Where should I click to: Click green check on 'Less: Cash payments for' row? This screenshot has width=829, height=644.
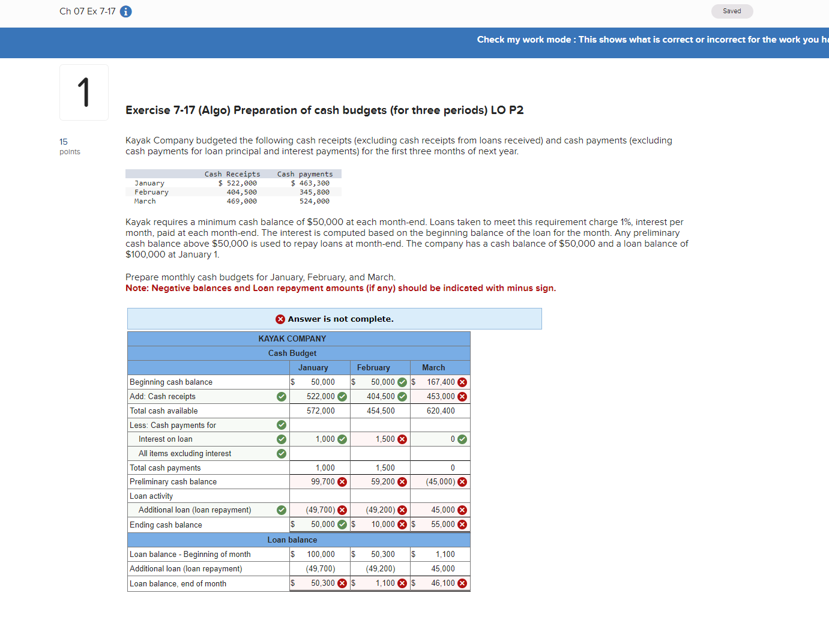click(282, 425)
